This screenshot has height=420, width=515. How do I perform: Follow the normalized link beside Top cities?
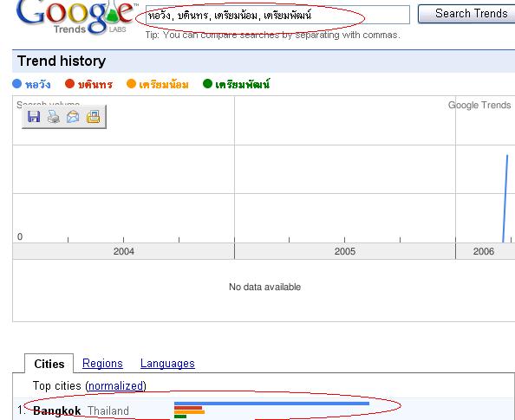pos(116,386)
